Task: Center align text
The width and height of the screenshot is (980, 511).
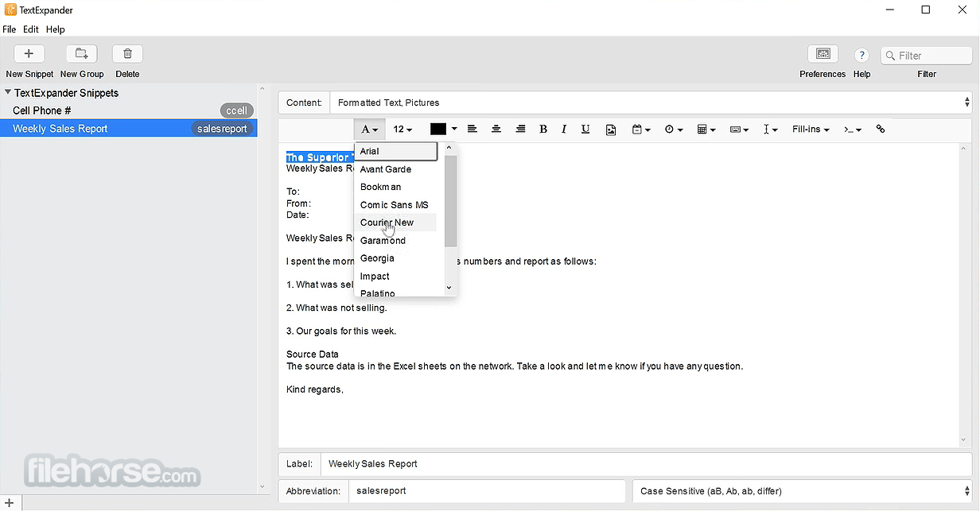Action: click(x=496, y=129)
